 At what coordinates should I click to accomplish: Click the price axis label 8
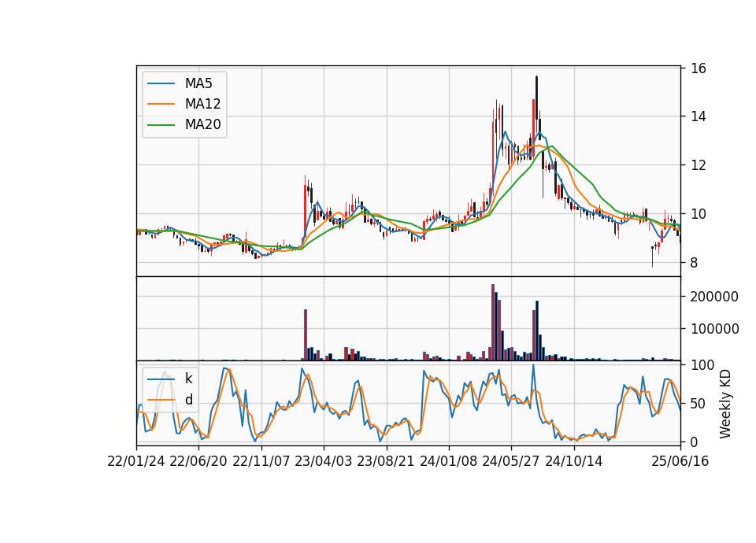point(695,263)
